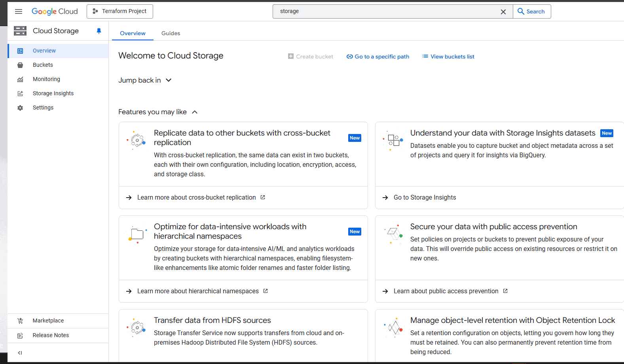Click the list icon beside View buckets

coord(425,57)
